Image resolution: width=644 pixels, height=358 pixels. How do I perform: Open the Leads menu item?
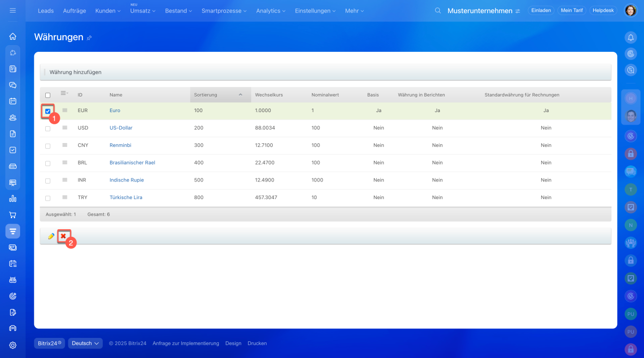46,11
